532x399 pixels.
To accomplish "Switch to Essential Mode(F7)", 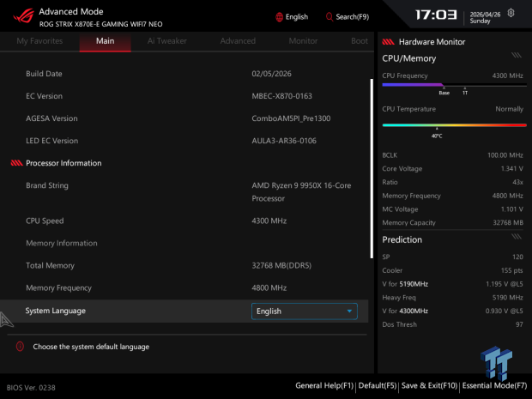I will (x=494, y=386).
